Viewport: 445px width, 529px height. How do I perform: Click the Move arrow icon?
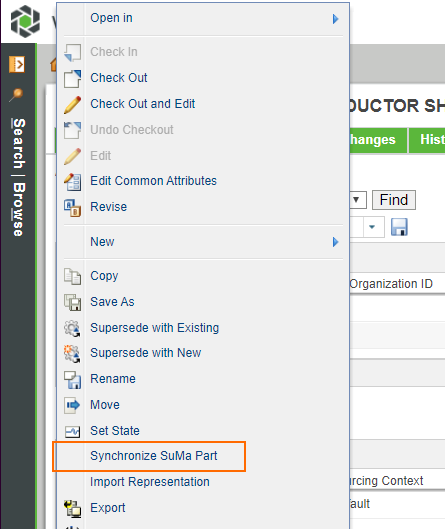tap(73, 405)
